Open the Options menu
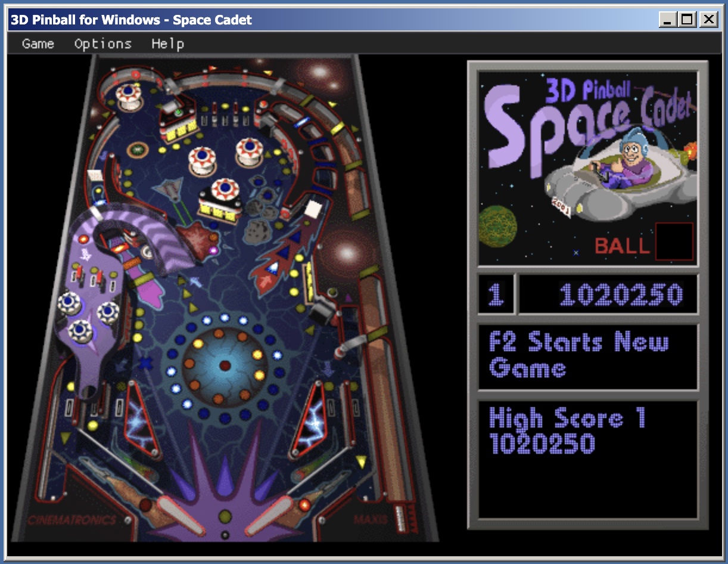 point(102,44)
